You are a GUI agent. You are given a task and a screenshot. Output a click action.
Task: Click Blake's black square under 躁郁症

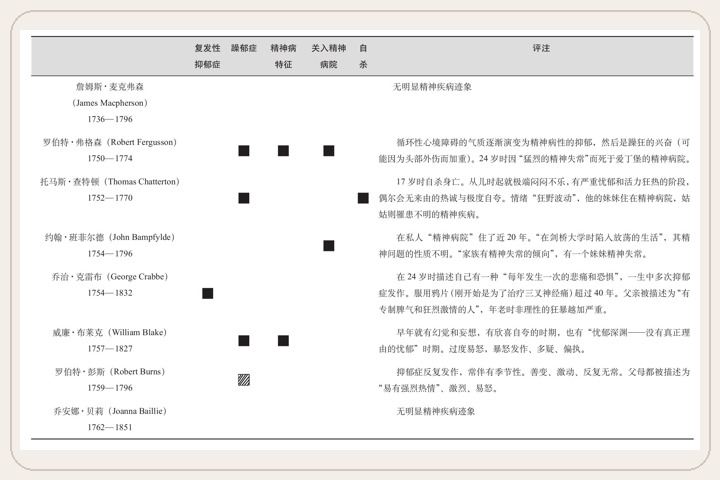pos(244,340)
